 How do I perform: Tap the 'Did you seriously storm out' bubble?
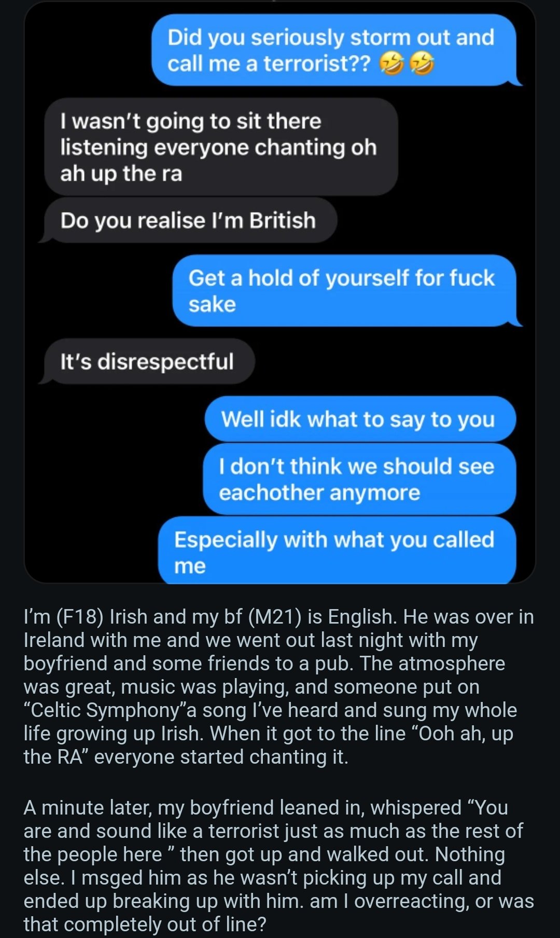click(334, 50)
